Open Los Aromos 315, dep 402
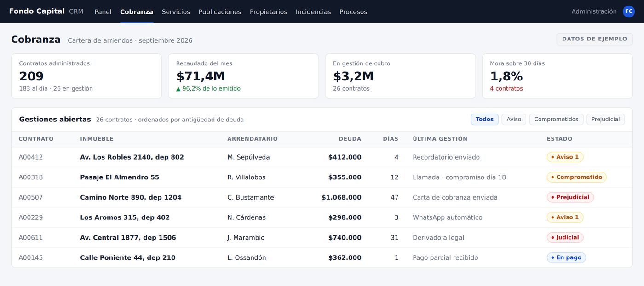 point(125,217)
